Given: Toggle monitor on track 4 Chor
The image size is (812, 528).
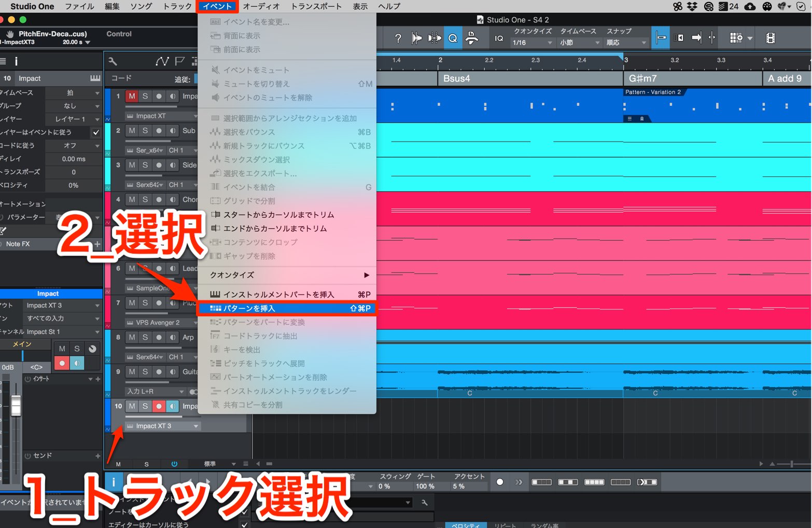Looking at the screenshot, I should point(172,199).
